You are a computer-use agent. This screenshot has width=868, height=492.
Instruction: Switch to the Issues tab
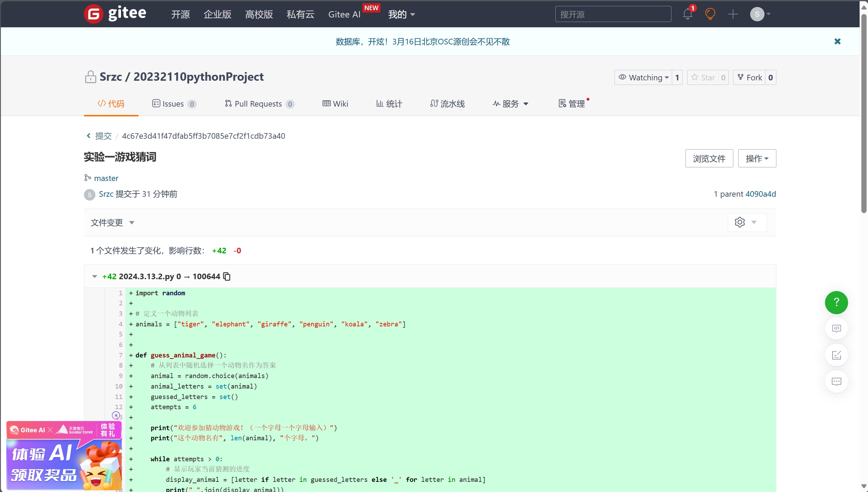(174, 104)
